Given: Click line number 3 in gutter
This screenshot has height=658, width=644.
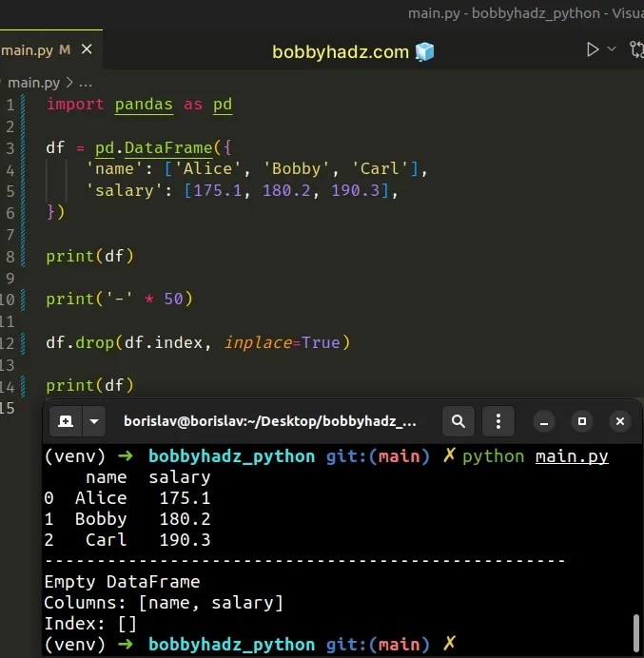Looking at the screenshot, I should point(10,148).
